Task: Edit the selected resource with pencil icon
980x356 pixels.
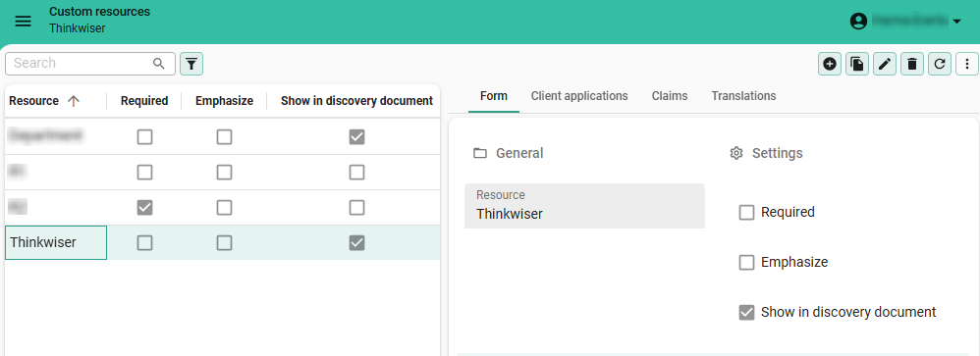Action: coord(885,63)
